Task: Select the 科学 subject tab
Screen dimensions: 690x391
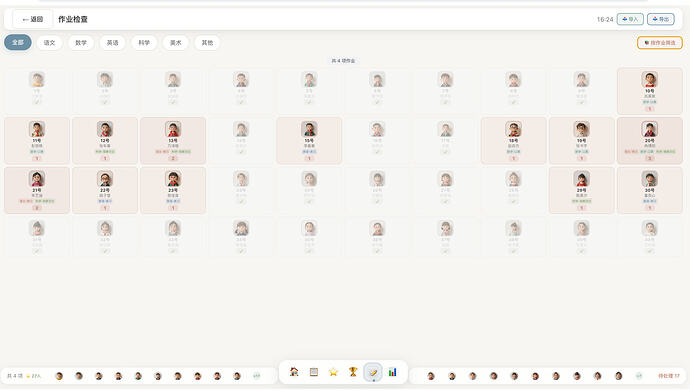Action: coord(144,43)
